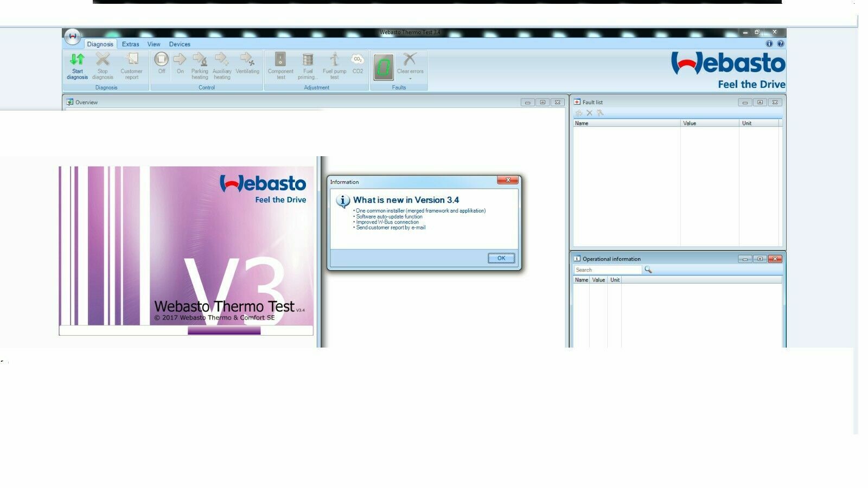Confirm the Information dialog with OK

coord(501,258)
